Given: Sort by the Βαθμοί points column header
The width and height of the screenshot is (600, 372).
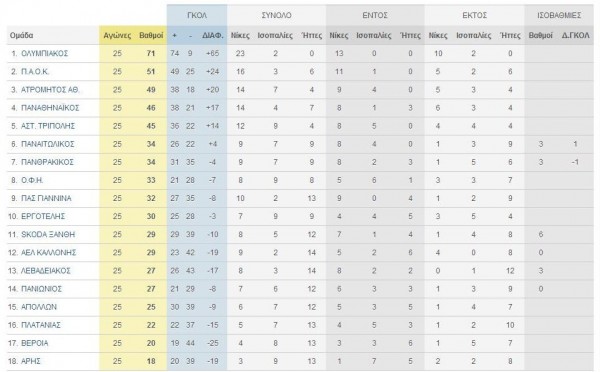Looking at the screenshot, I should 151,36.
